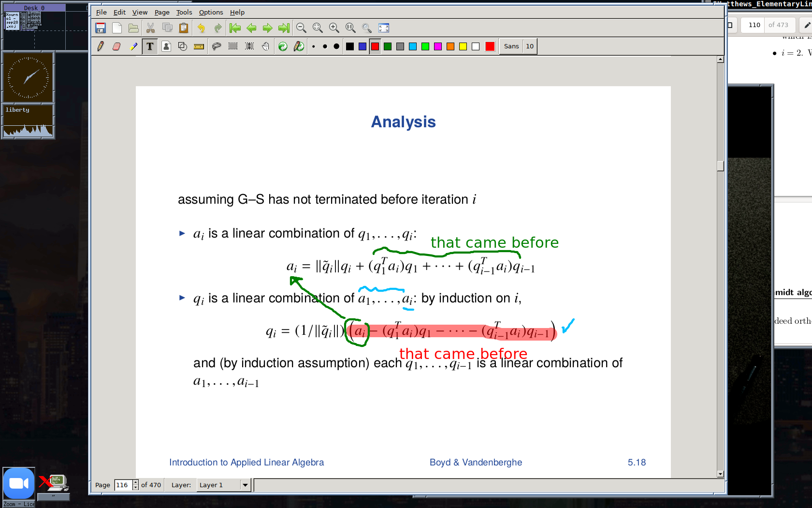Open the Layer 1 dropdown
The width and height of the screenshot is (812, 508).
coord(245,485)
